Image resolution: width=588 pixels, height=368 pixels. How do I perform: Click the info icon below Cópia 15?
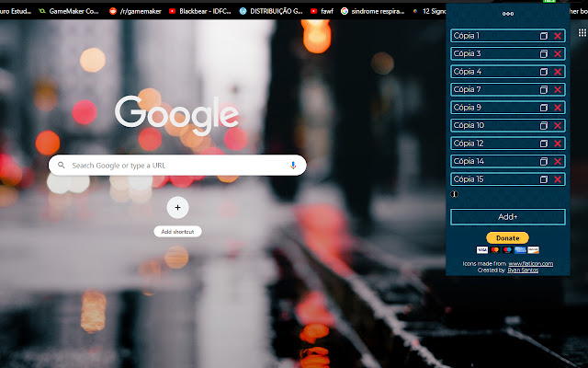(454, 194)
